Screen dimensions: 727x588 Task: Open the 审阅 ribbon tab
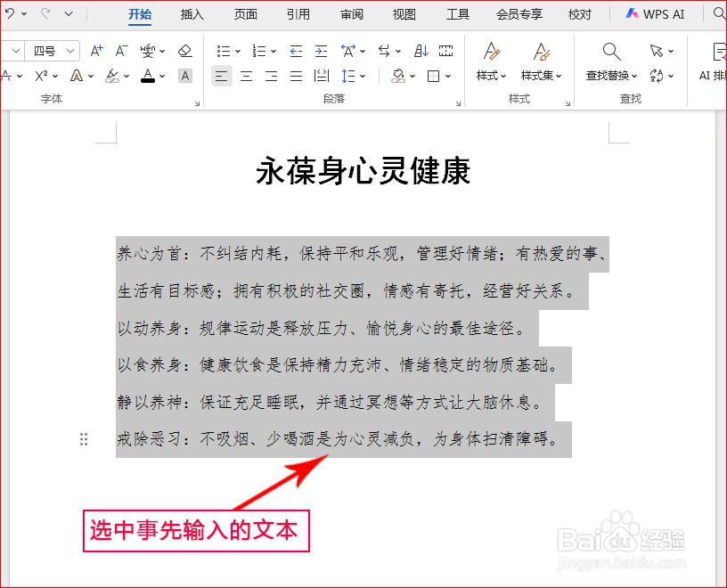(x=351, y=14)
